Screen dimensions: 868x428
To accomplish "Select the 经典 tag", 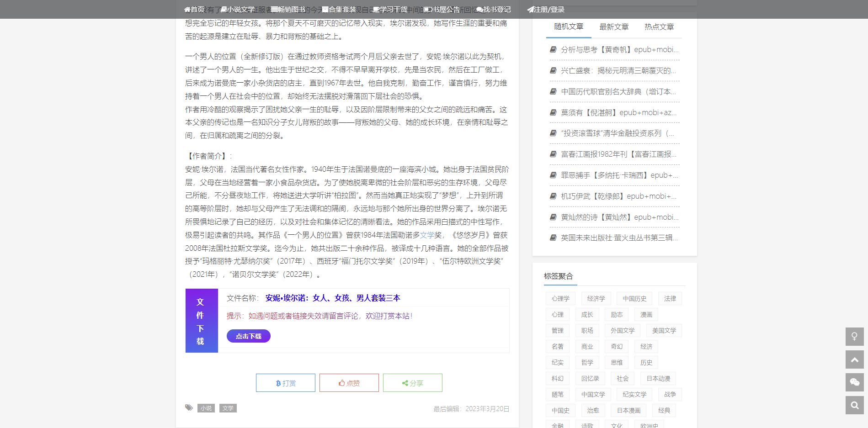I will pos(664,410).
